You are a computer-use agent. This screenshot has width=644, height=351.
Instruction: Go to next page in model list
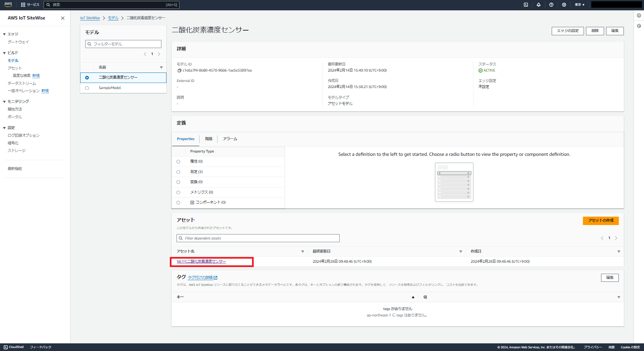tap(159, 54)
